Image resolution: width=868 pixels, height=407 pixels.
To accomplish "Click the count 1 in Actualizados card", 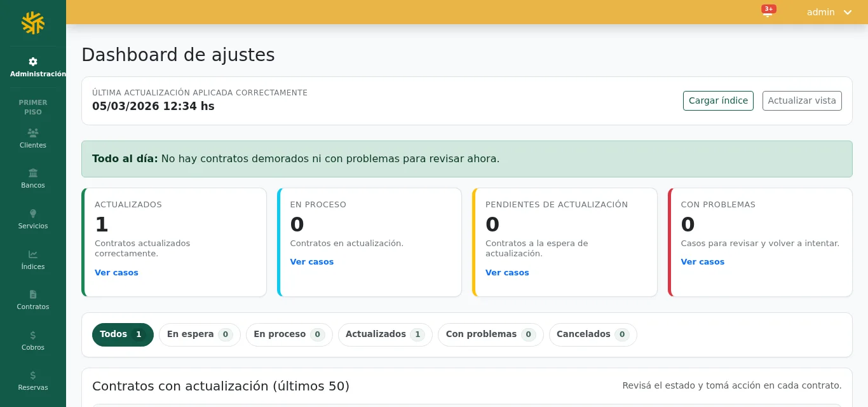I will [x=102, y=224].
